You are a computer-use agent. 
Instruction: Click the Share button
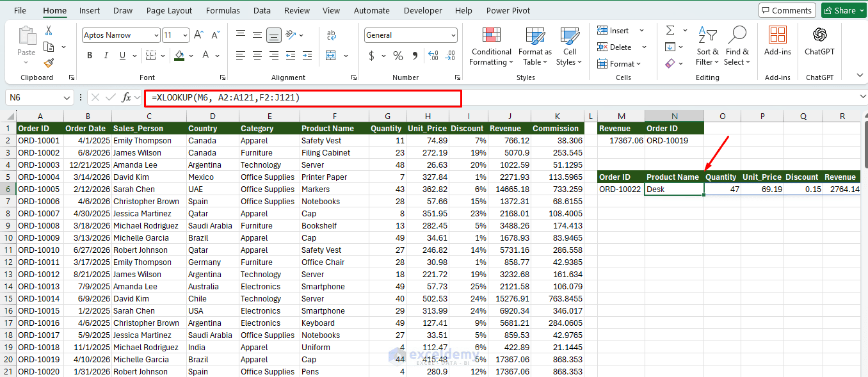click(842, 10)
